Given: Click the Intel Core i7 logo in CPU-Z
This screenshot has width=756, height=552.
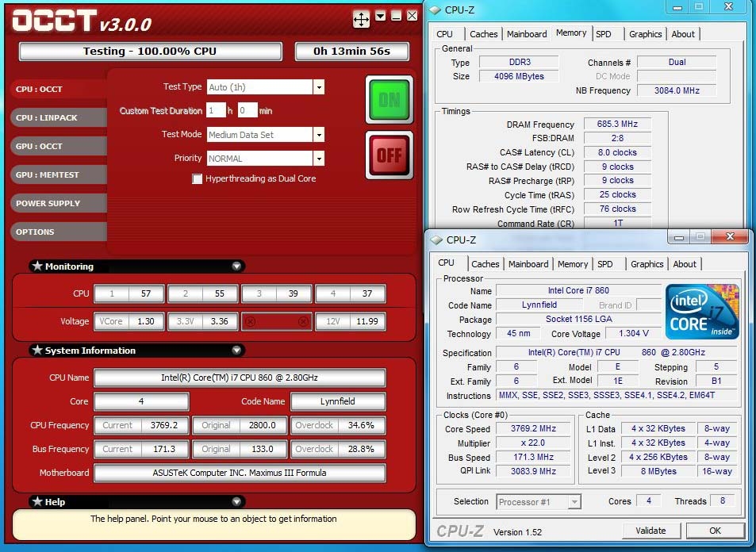Looking at the screenshot, I should pyautogui.click(x=703, y=312).
